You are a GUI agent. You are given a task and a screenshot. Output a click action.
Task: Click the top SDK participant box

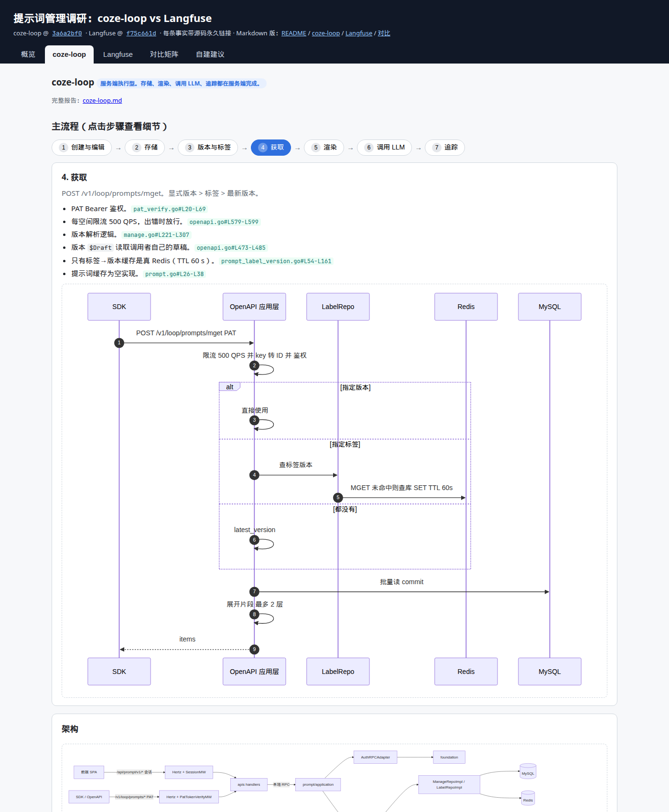[x=119, y=307]
